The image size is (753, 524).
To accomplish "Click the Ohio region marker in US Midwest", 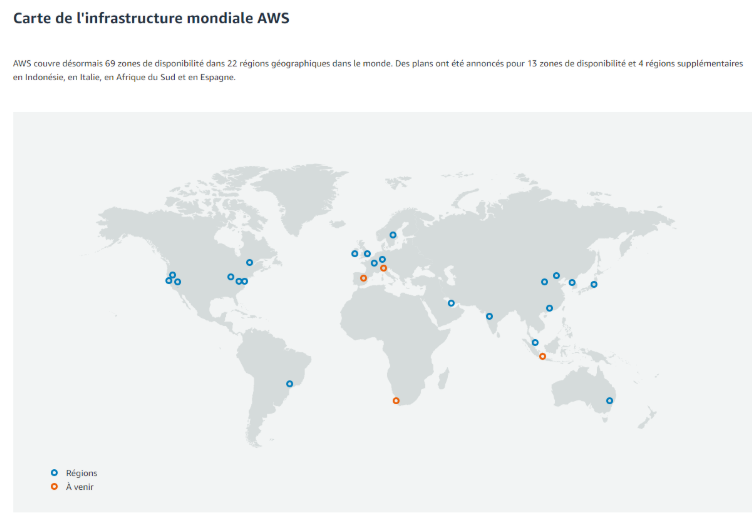I will [x=231, y=277].
